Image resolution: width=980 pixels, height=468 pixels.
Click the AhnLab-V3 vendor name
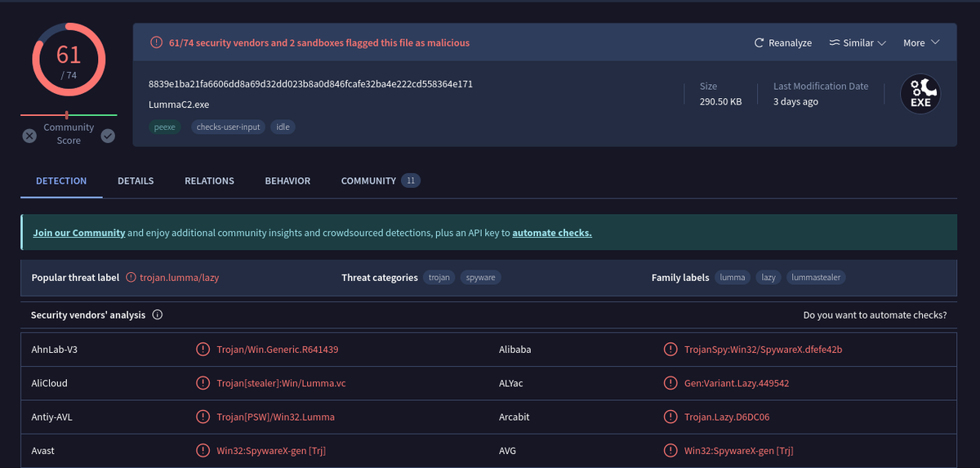pyautogui.click(x=54, y=350)
